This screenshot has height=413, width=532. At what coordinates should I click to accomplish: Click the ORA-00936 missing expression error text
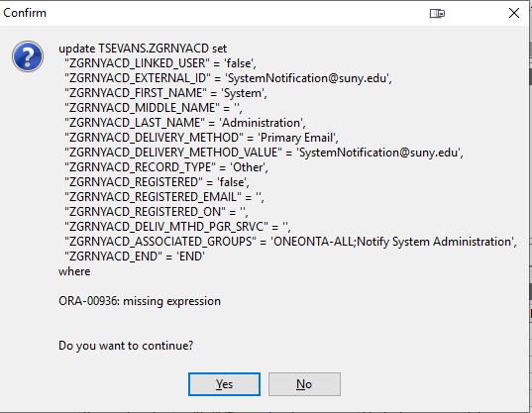140,301
